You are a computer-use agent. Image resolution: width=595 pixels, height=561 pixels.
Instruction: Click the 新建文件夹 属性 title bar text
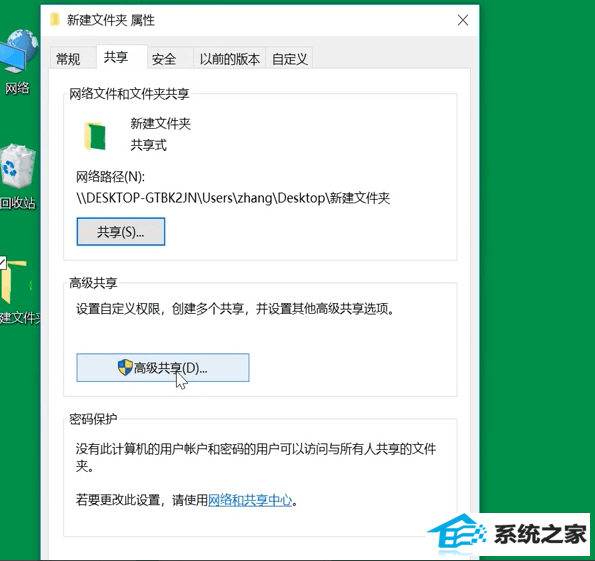click(111, 20)
